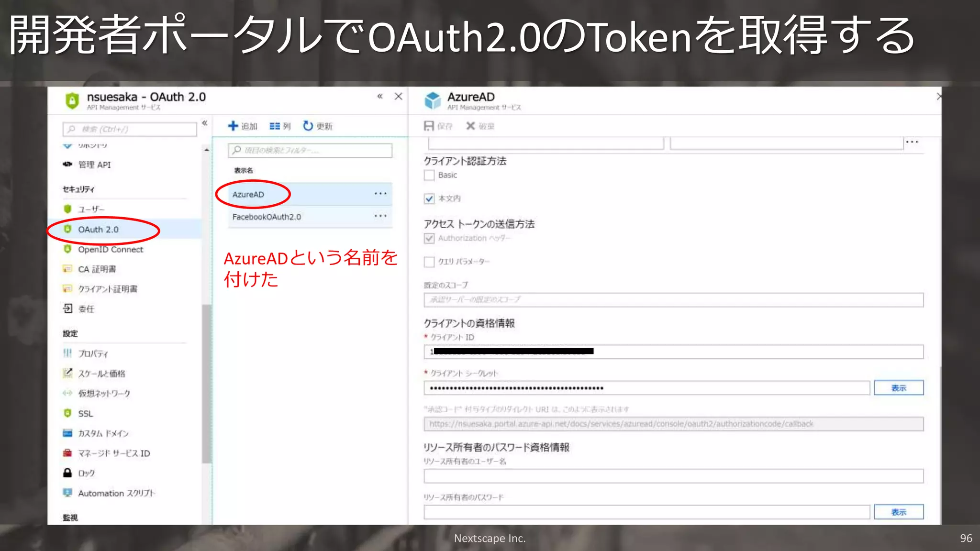Open クライアント証明書 in sidebar
The image size is (980, 551).
point(108,289)
